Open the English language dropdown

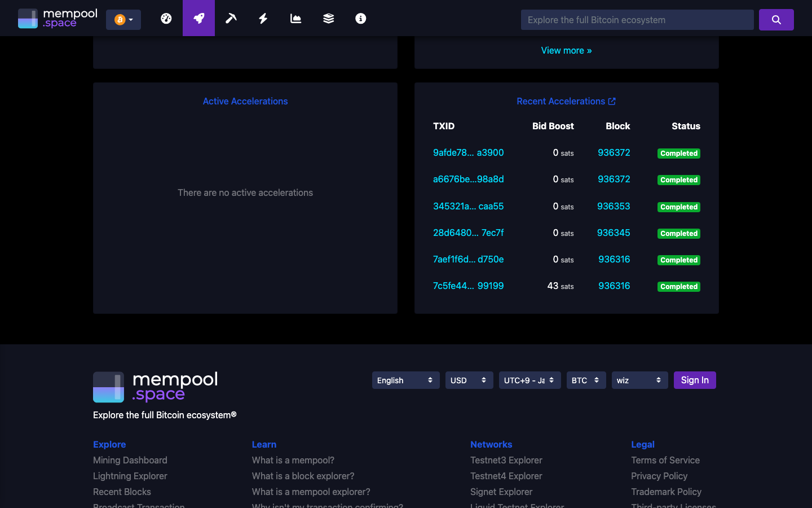coord(405,380)
